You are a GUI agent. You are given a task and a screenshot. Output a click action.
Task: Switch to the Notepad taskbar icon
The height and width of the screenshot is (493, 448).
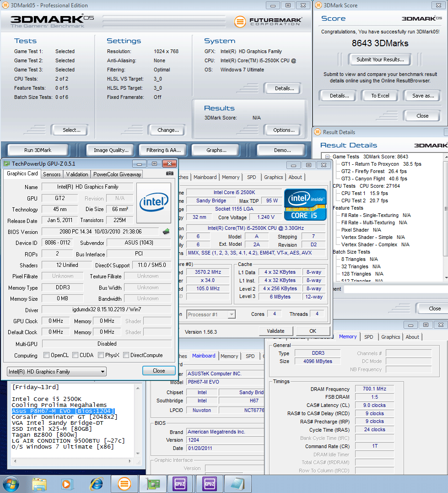tap(237, 484)
